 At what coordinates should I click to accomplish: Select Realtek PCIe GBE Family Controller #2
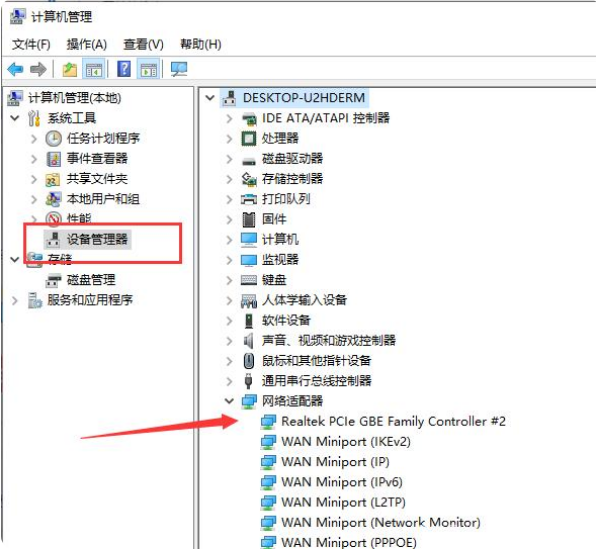click(x=393, y=421)
